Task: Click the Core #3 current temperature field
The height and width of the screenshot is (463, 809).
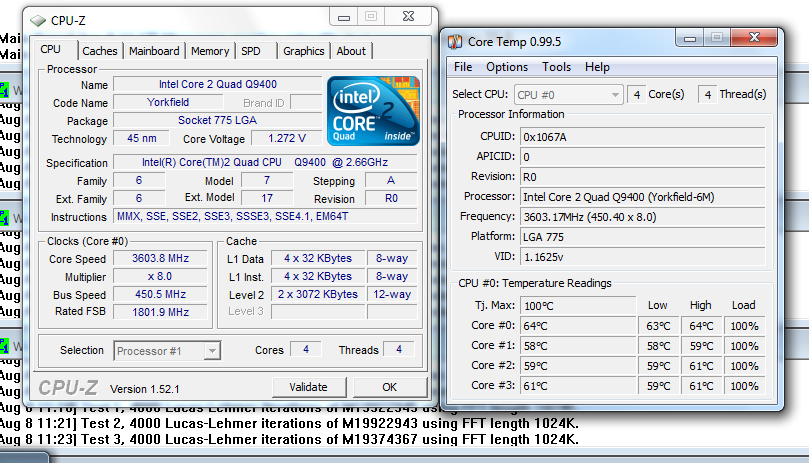Action: pos(578,386)
